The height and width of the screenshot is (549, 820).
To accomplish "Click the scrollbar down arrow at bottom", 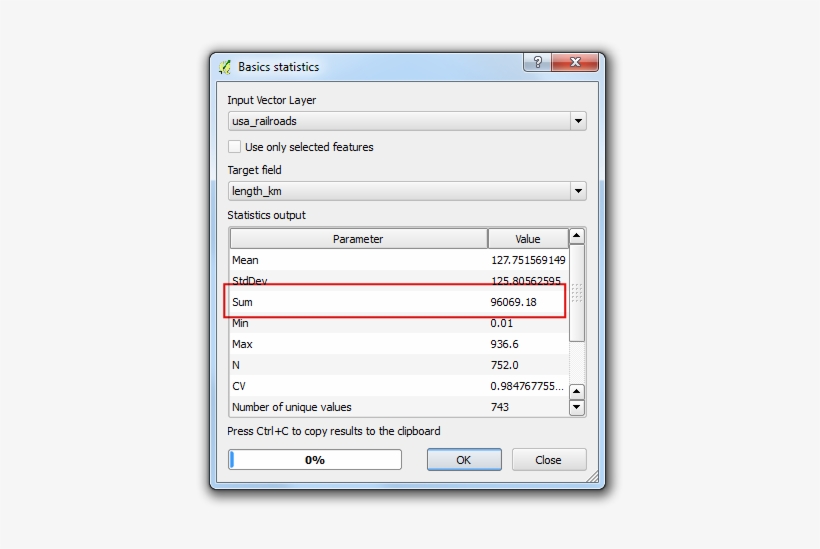I will [576, 407].
